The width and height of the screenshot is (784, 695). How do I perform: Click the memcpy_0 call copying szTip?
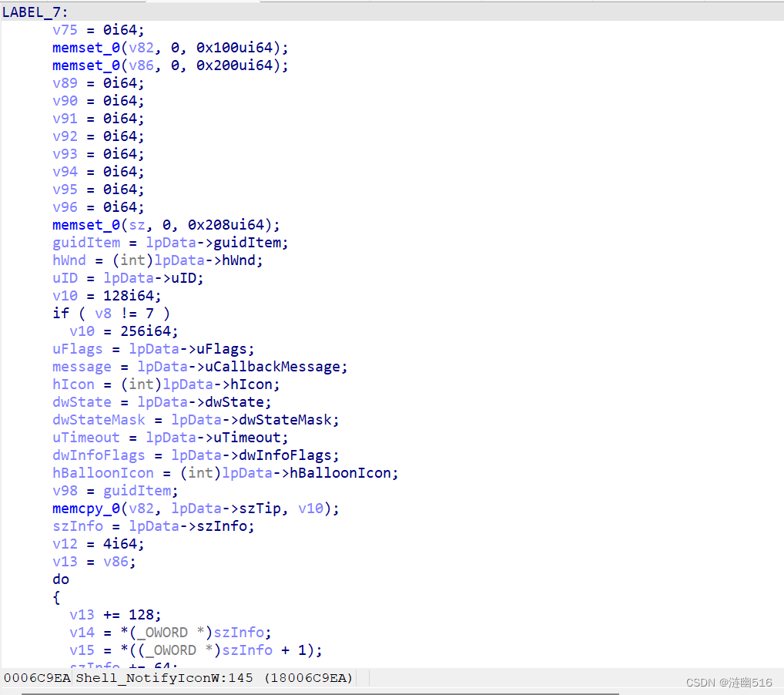click(196, 509)
